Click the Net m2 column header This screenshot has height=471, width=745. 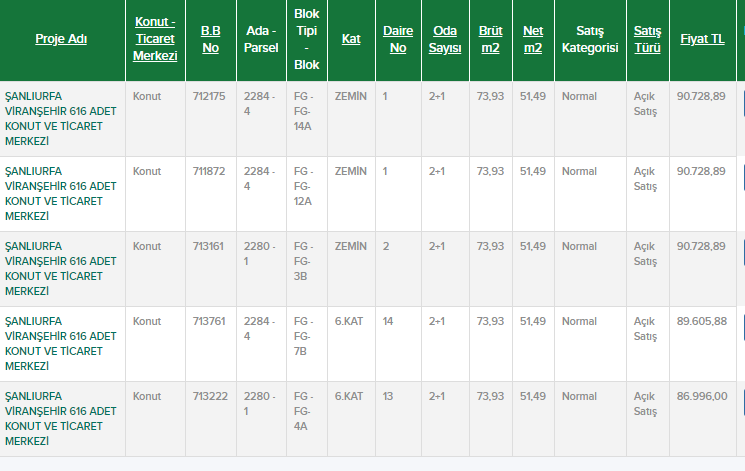532,39
